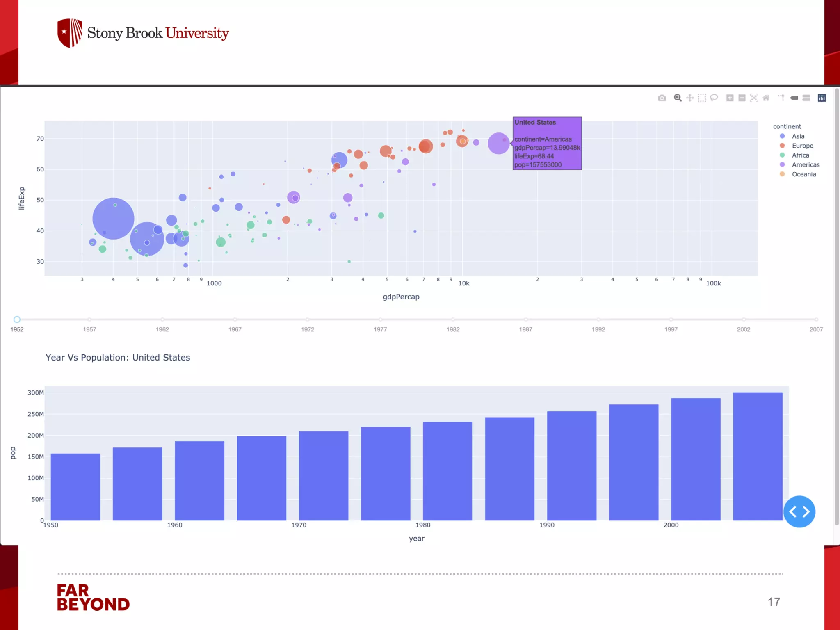840x630 pixels.
Task: Choose the Lasso Select tool
Action: (x=714, y=98)
